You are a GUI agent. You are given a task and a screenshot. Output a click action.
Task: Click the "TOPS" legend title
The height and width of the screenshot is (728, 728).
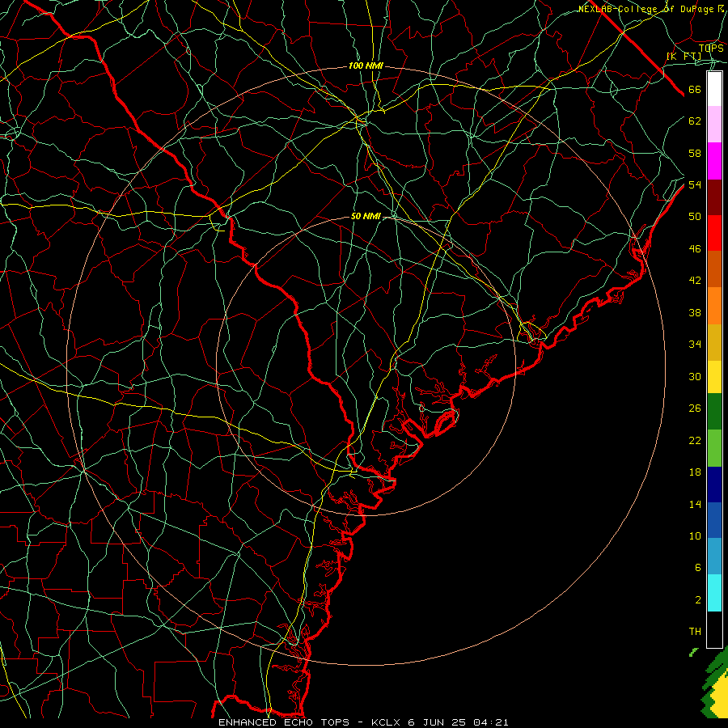point(711,48)
